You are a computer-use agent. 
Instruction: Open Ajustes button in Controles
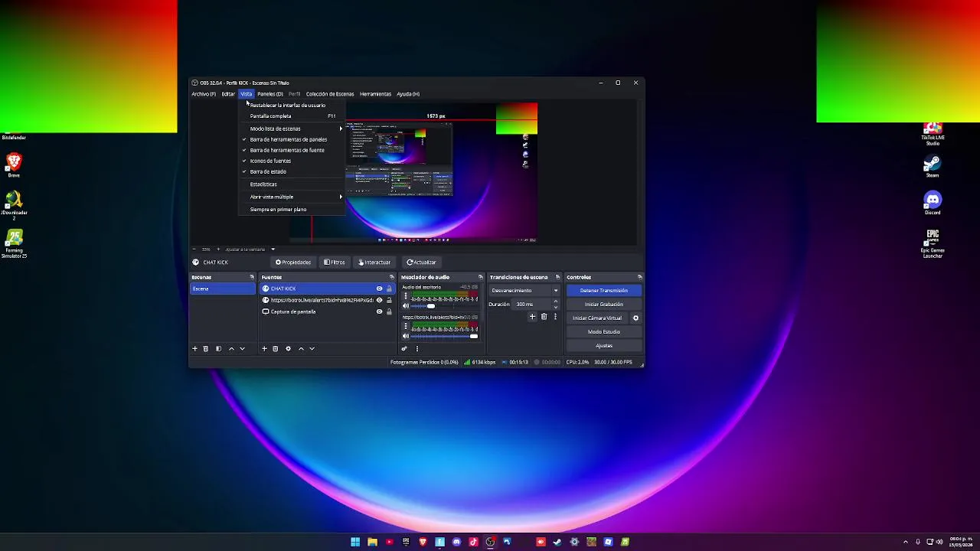tap(604, 346)
